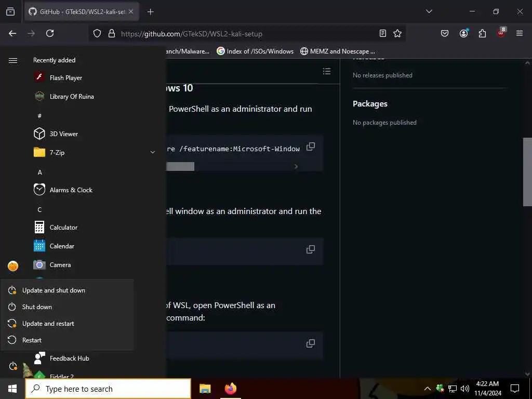This screenshot has width=532, height=399.
Task: Click the C letter group header
Action: 39,209
